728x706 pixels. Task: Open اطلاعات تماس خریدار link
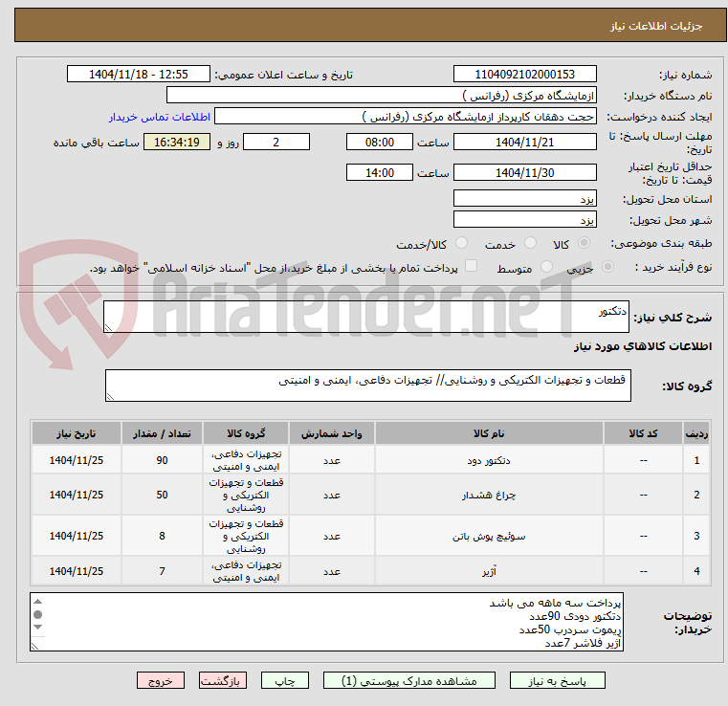point(159,117)
